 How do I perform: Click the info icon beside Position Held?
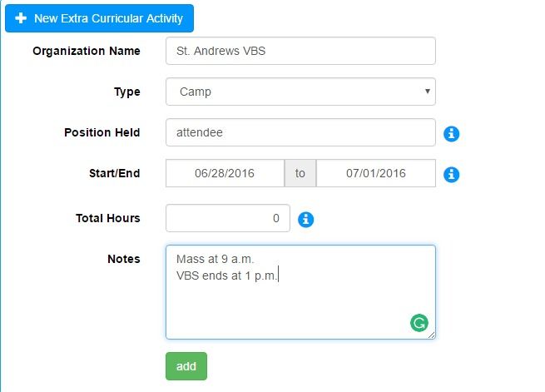[451, 133]
